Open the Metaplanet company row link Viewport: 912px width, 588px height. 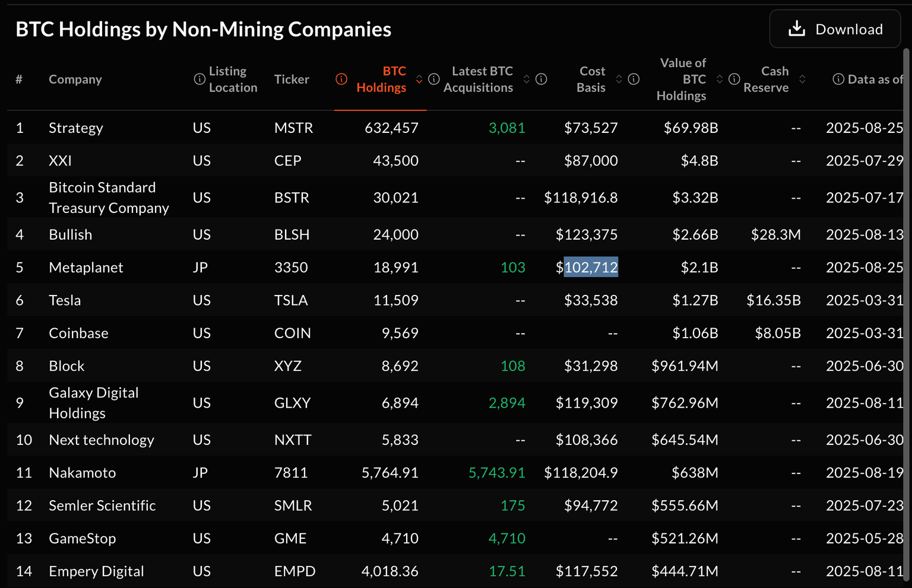pos(86,268)
